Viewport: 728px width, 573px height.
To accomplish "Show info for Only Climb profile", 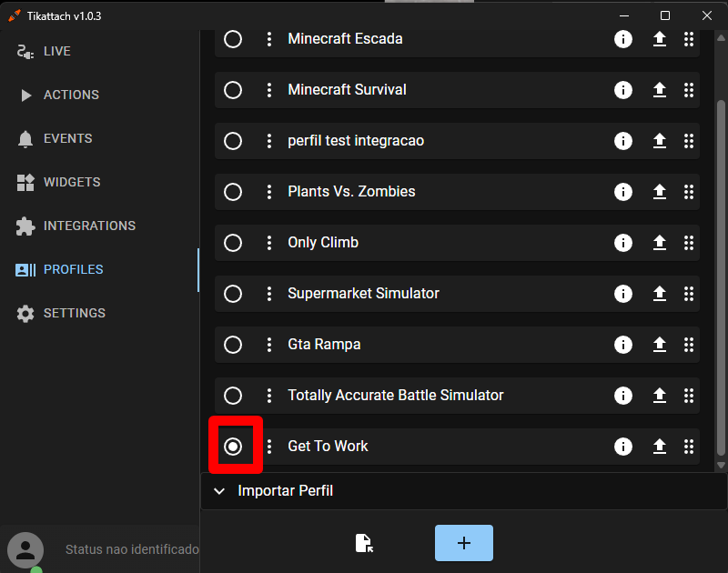I will tap(623, 243).
